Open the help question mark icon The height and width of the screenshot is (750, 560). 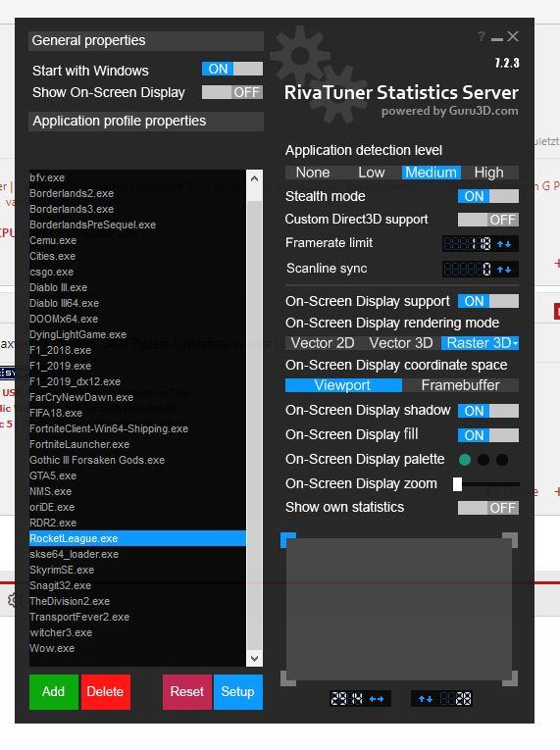[x=481, y=37]
